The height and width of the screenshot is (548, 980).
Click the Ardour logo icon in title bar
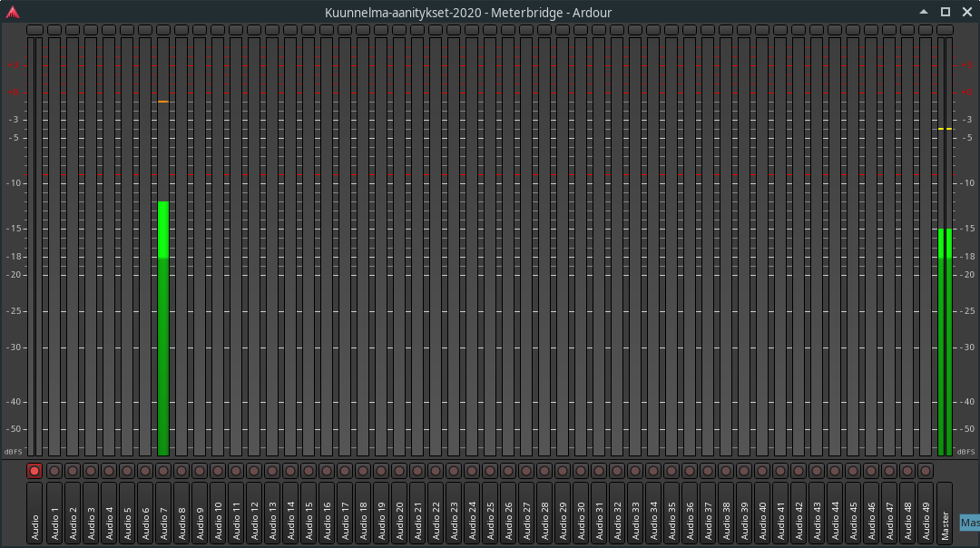click(12, 12)
